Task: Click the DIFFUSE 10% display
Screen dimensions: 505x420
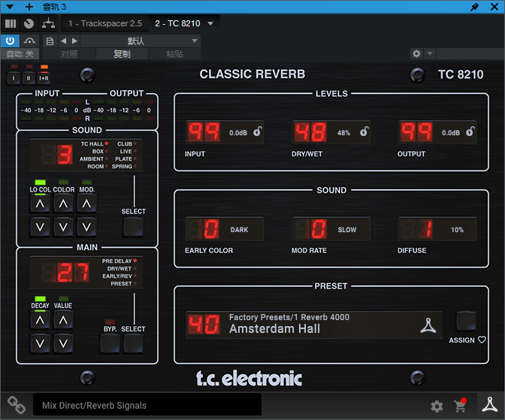Action: click(x=437, y=229)
